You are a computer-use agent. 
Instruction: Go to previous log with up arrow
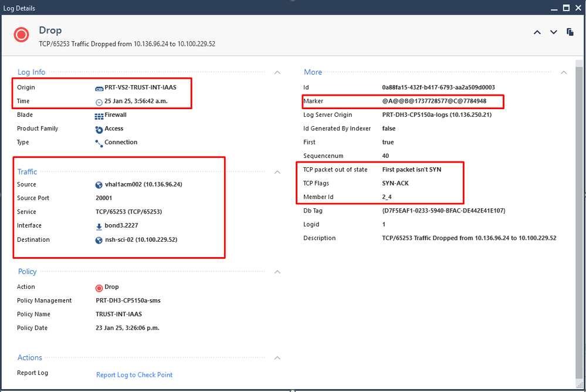click(x=537, y=32)
